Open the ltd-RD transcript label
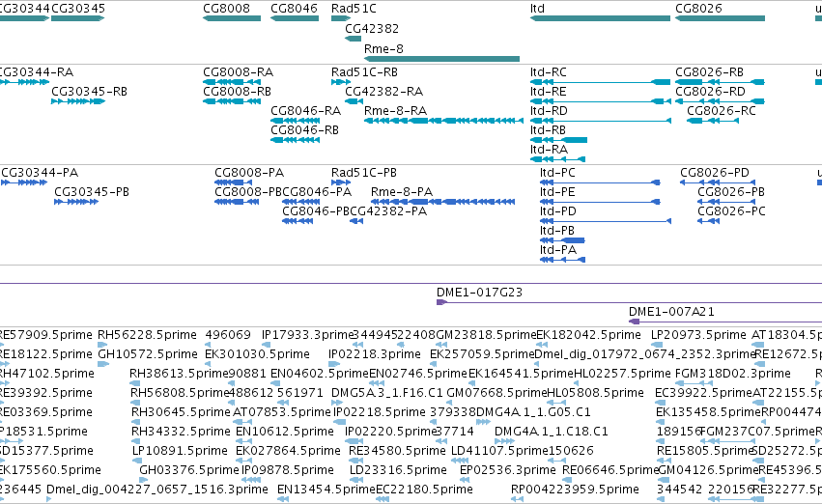The width and height of the screenshot is (822, 504). 549,110
